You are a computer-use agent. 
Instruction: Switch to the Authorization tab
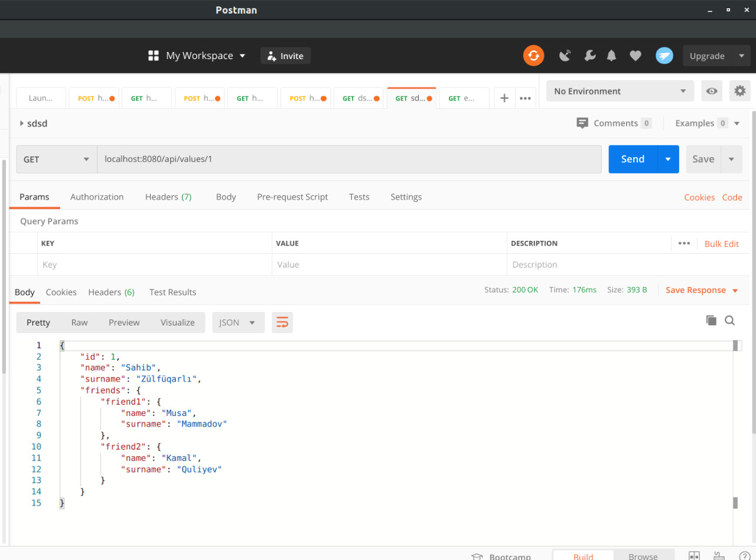[x=97, y=197]
